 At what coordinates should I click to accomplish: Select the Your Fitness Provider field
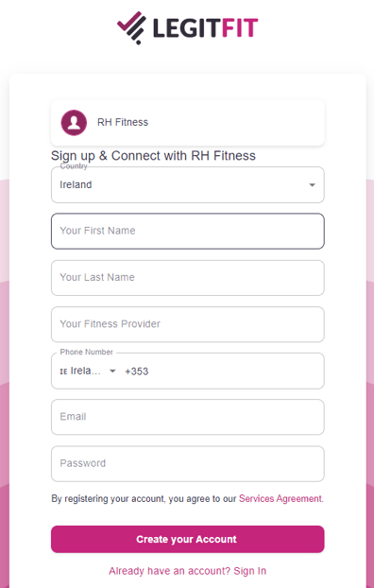[188, 324]
